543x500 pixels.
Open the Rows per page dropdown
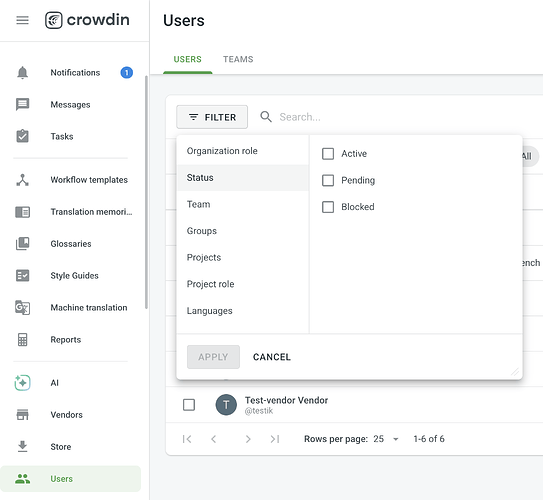386,439
